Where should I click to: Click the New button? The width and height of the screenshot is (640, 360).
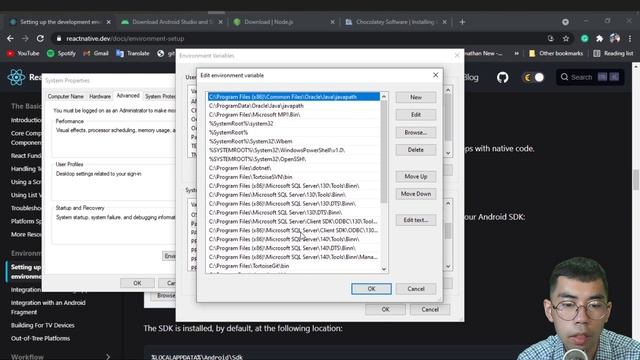click(x=416, y=97)
